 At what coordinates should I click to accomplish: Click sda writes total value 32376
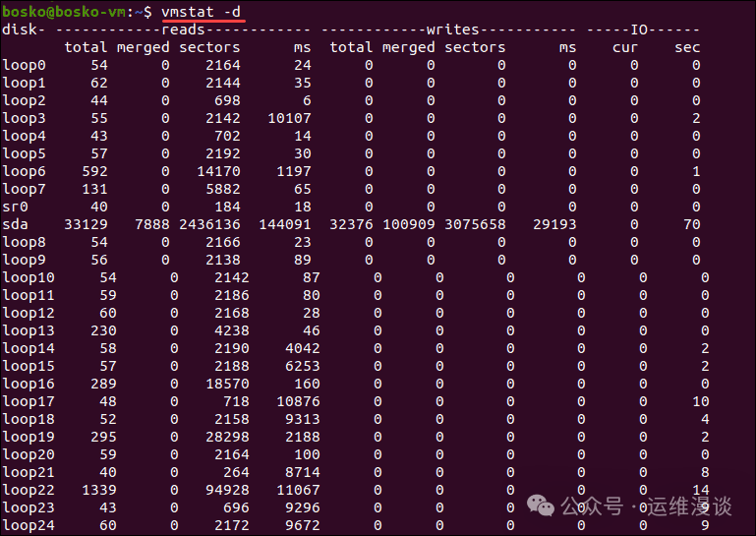(x=351, y=225)
